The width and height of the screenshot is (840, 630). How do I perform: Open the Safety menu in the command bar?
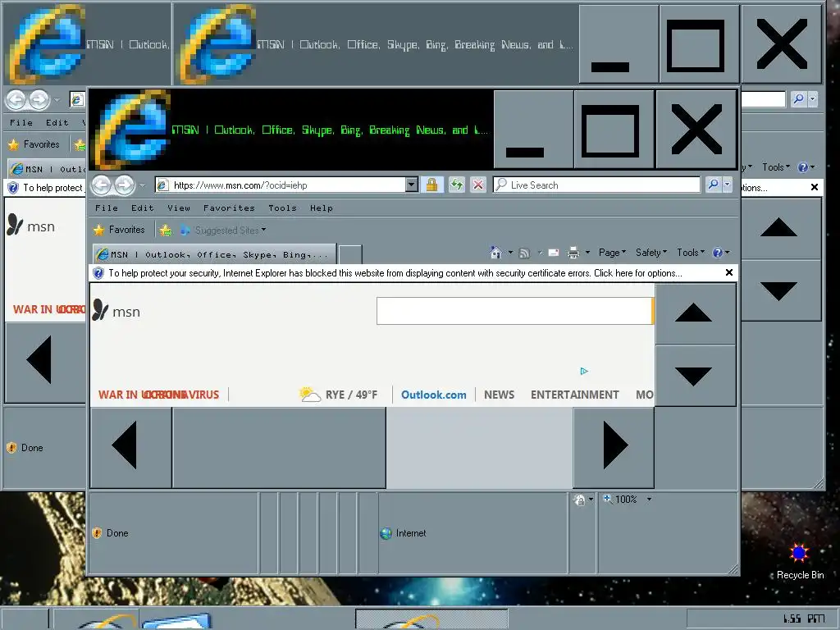pos(651,253)
